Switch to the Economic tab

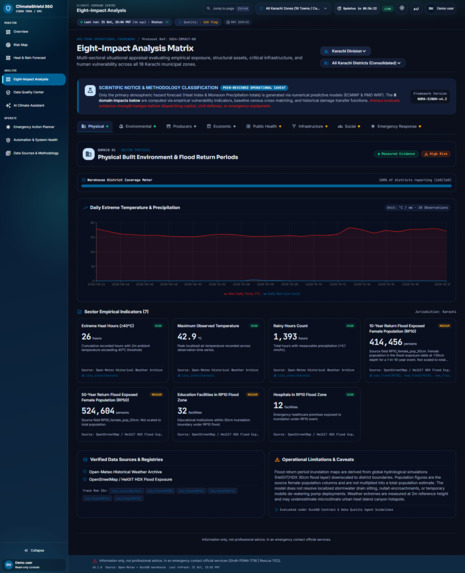(x=221, y=126)
